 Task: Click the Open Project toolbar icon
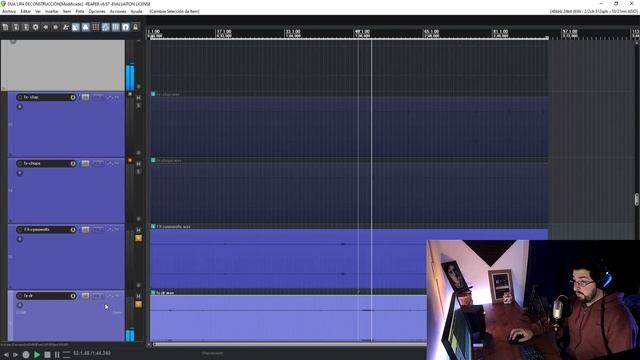point(16,27)
